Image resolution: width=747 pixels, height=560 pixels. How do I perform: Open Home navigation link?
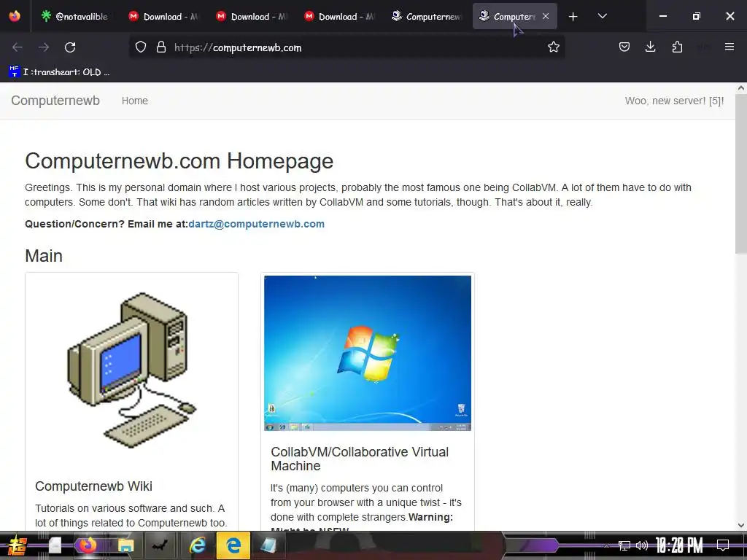(x=135, y=101)
